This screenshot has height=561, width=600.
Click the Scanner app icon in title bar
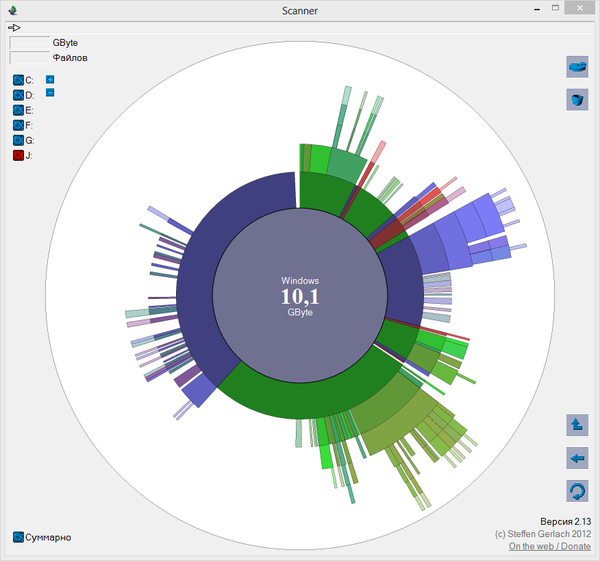coord(13,10)
